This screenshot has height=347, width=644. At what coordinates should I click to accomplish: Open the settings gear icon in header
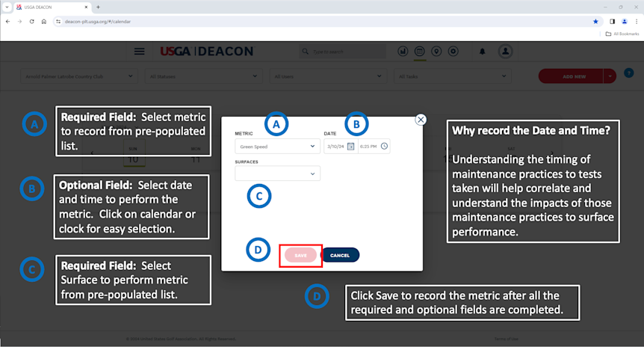453,52
